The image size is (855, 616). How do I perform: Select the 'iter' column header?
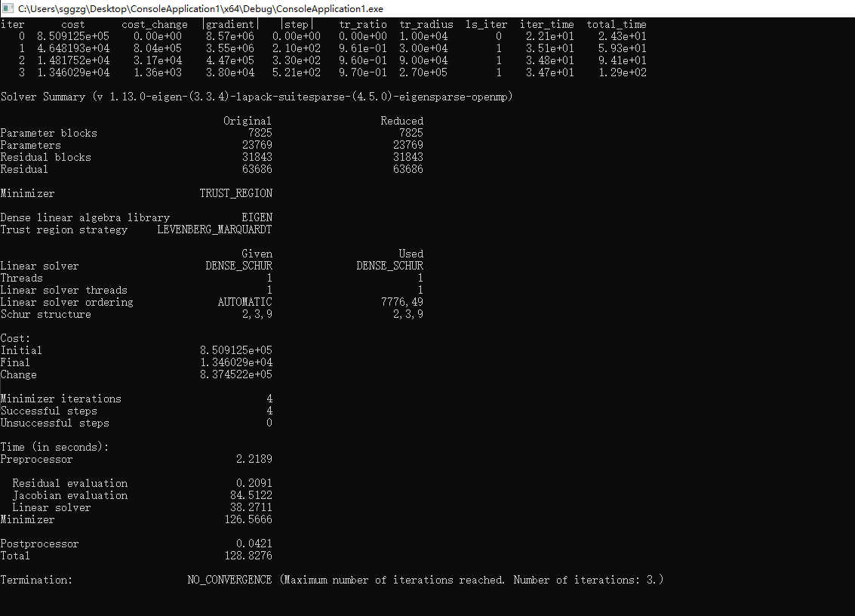13,25
